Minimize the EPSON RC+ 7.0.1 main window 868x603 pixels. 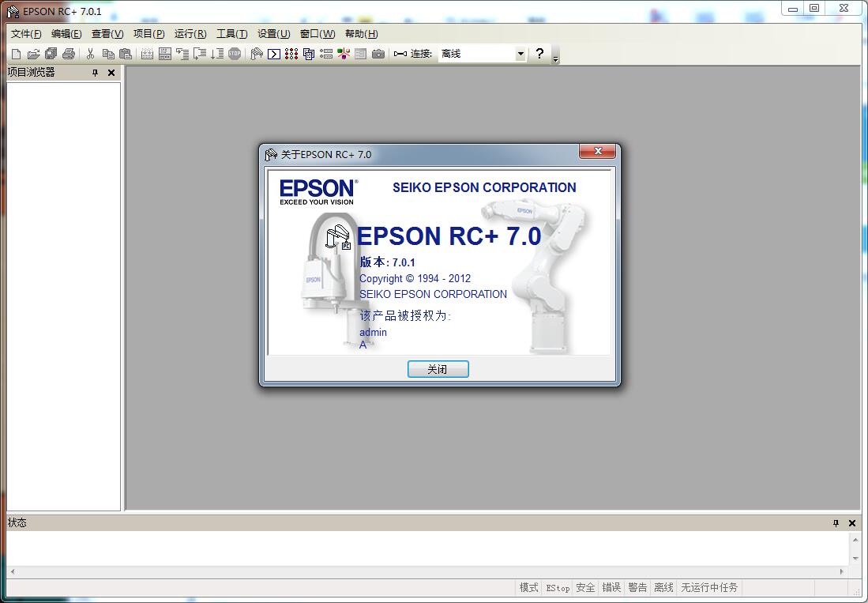pos(793,9)
